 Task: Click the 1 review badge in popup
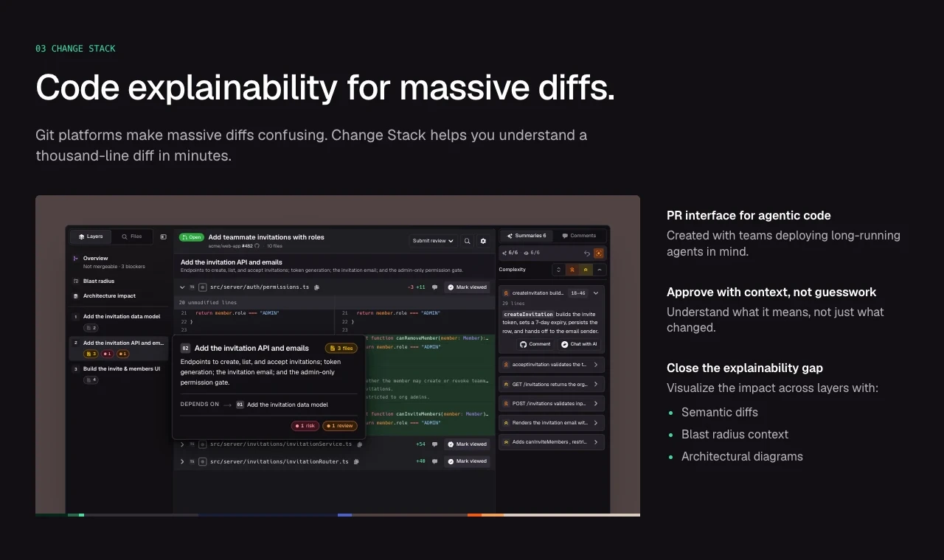click(339, 426)
